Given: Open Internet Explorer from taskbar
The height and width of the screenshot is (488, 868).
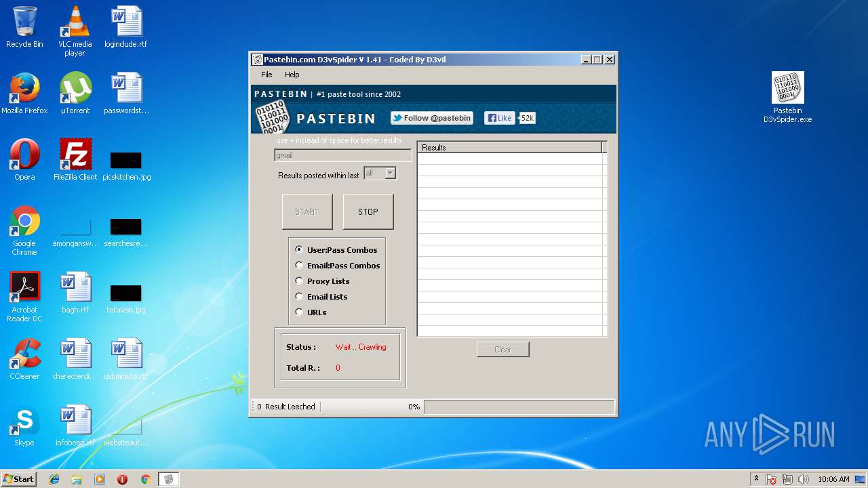Looking at the screenshot, I should click(54, 479).
